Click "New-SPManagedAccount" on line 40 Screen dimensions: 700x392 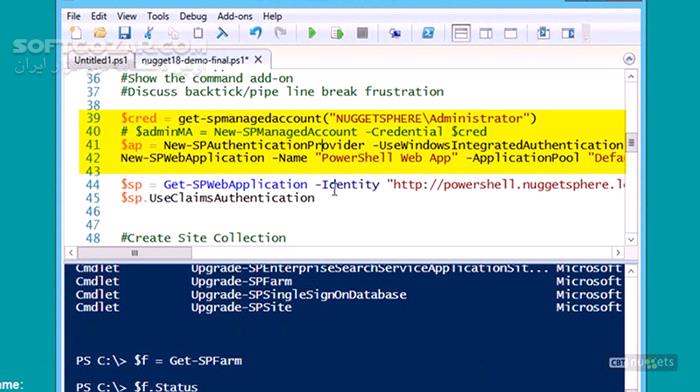pyautogui.click(x=285, y=132)
